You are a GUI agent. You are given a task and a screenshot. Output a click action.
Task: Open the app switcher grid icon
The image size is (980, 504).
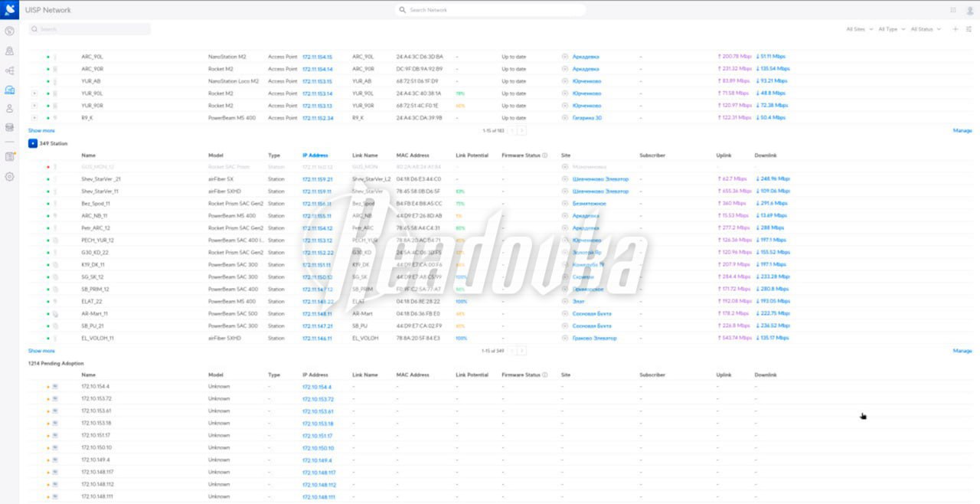(953, 10)
